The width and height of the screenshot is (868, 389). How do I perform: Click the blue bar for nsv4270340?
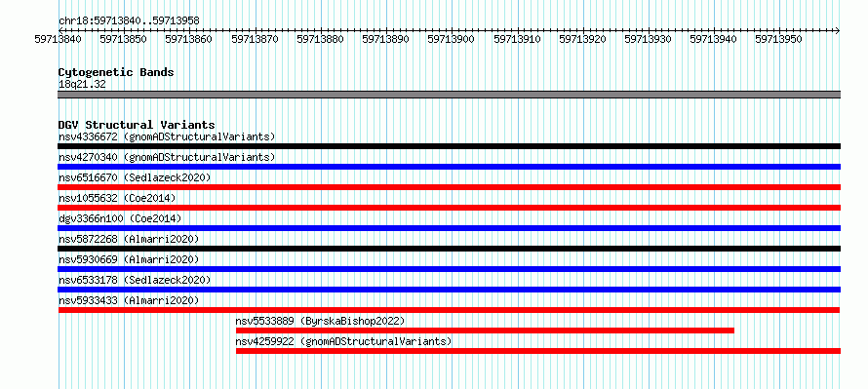pyautogui.click(x=449, y=167)
